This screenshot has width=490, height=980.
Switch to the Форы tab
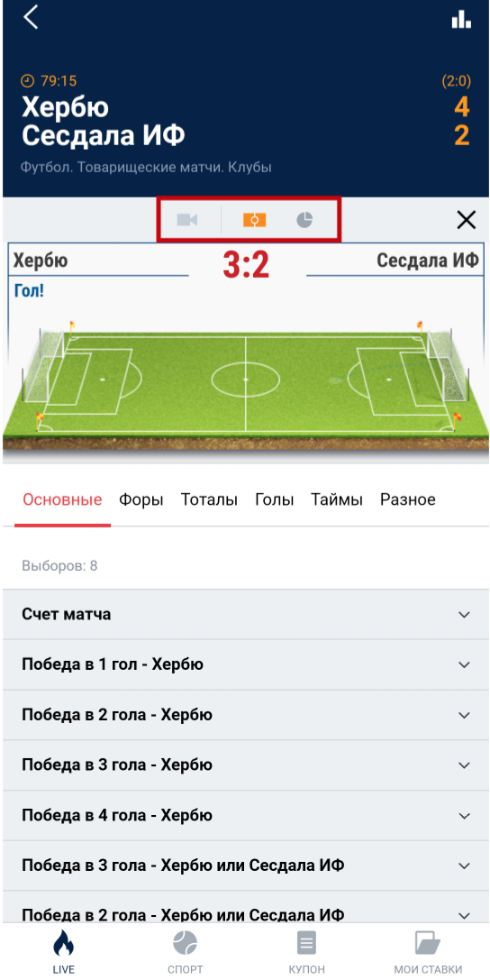141,500
